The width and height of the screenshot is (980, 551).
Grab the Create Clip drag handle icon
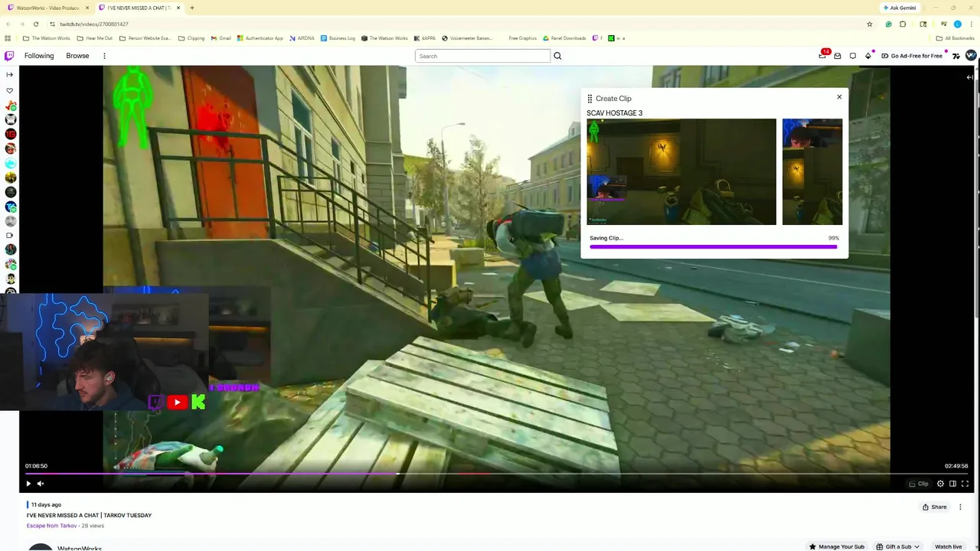click(590, 99)
